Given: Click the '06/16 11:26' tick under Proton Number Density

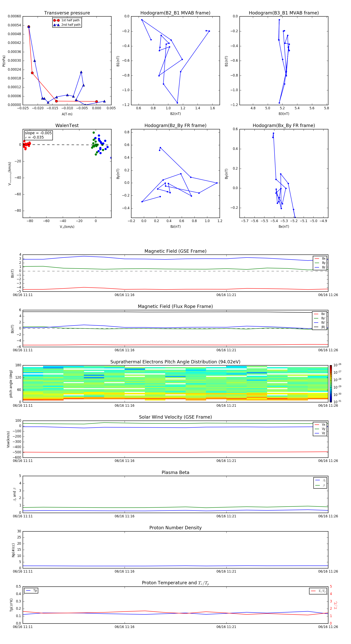Looking at the screenshot, I should coord(328,571).
